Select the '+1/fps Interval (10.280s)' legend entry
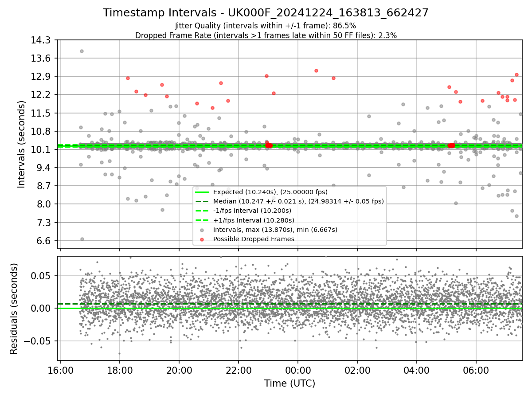 pyautogui.click(x=254, y=220)
